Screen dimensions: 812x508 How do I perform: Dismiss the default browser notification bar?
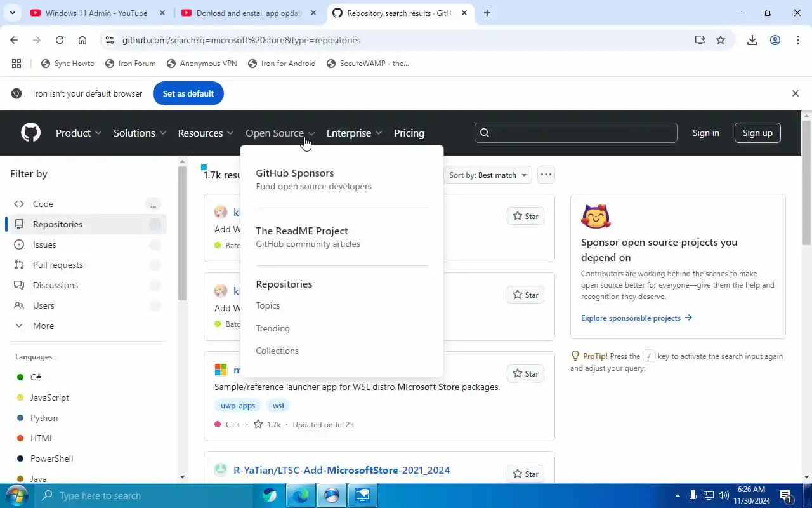tap(796, 93)
